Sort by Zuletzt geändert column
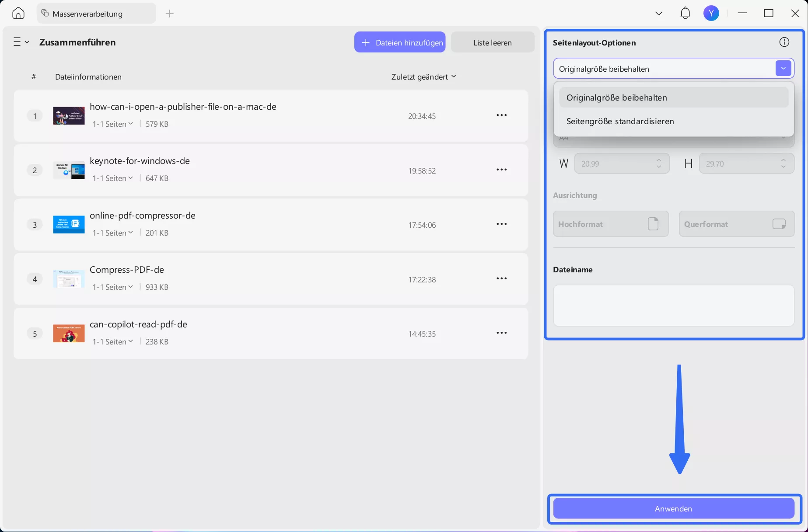808x532 pixels. click(x=423, y=77)
